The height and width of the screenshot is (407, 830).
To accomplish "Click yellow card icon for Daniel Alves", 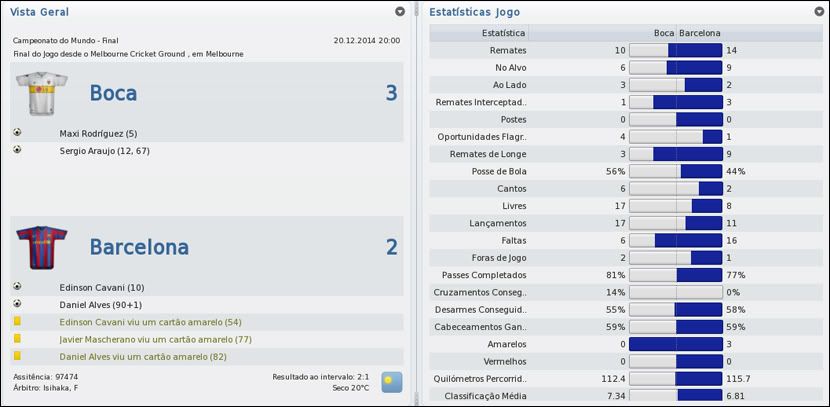I will tap(17, 356).
